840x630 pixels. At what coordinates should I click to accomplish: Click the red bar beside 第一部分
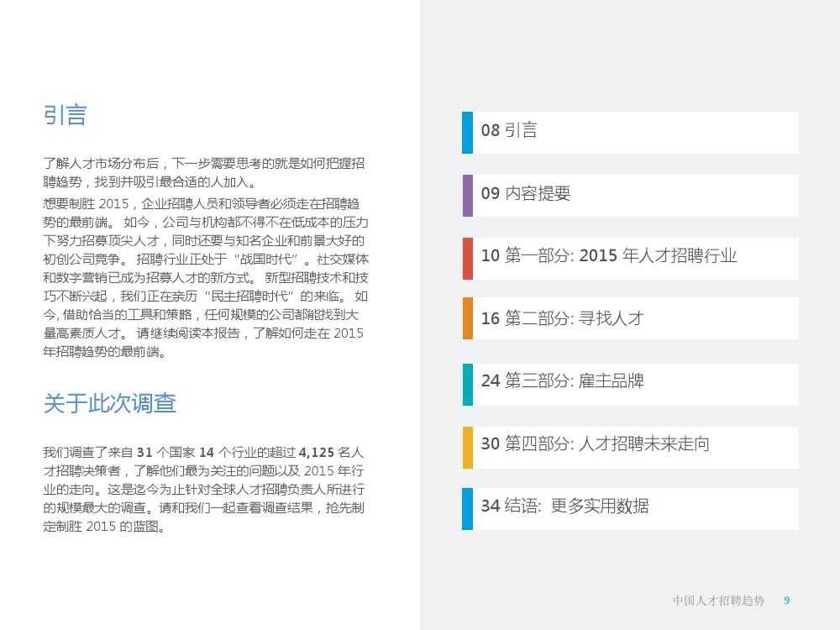click(467, 258)
